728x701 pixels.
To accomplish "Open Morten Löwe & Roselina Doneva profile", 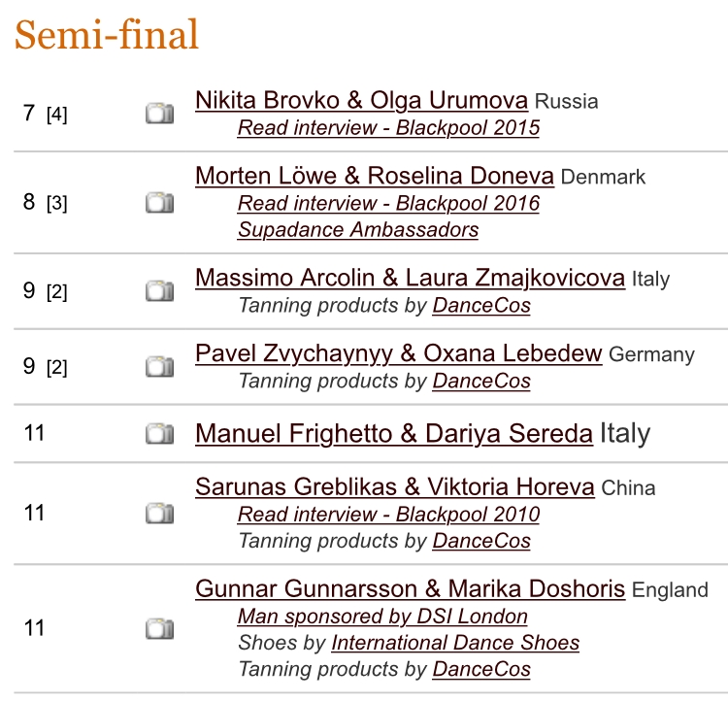I will (x=375, y=176).
